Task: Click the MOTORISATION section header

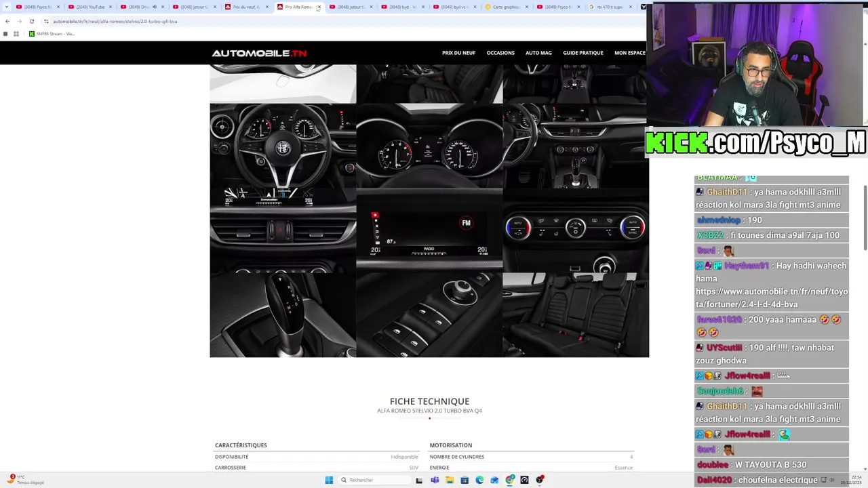Action: (x=450, y=445)
